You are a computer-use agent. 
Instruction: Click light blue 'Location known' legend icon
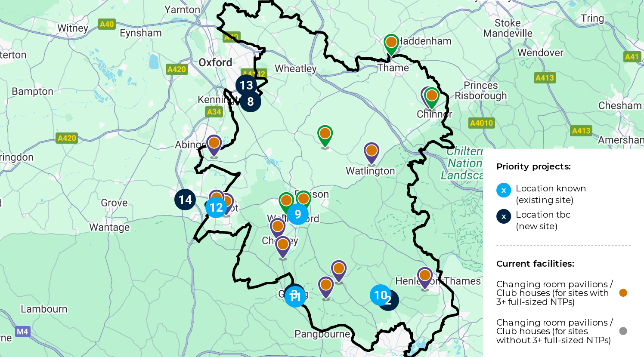[x=504, y=190]
